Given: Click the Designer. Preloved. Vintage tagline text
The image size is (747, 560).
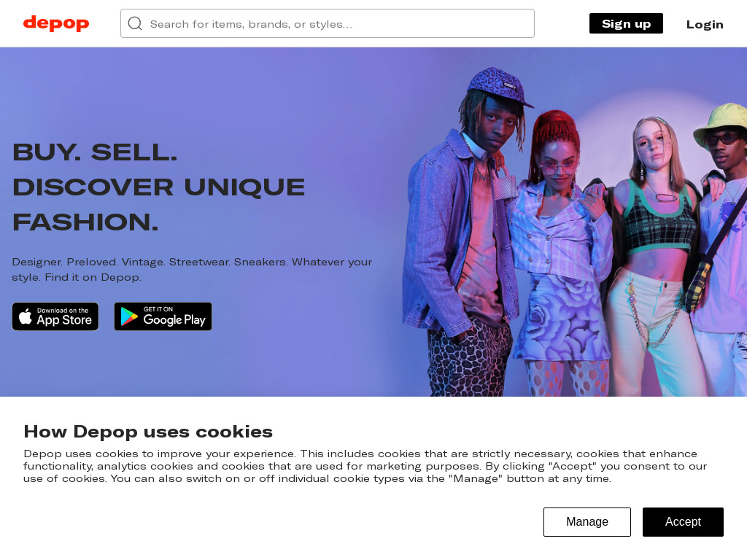Looking at the screenshot, I should [192, 270].
